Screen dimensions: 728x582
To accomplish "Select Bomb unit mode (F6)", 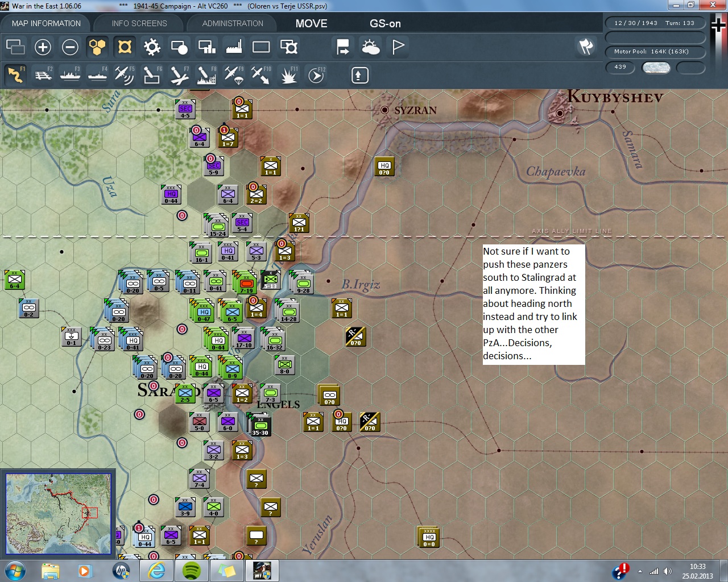I will [152, 75].
